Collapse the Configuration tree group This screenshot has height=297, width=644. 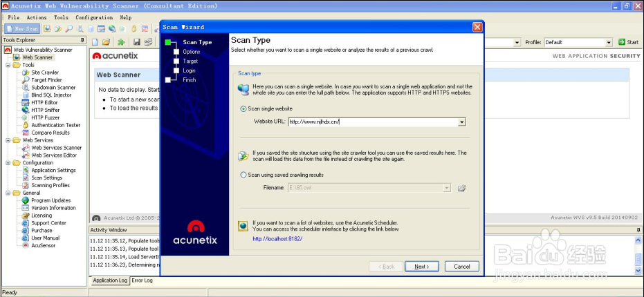point(8,162)
